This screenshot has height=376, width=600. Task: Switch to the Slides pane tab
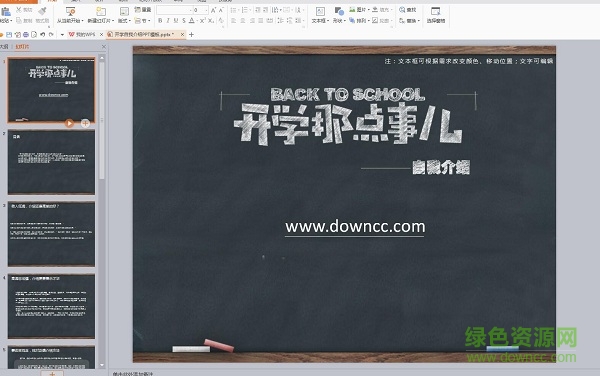tap(22, 47)
